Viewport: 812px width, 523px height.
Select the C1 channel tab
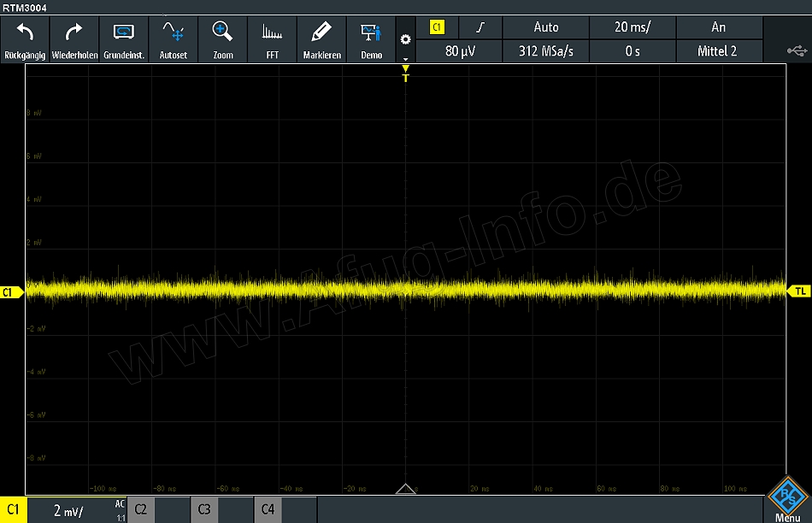(x=13, y=509)
